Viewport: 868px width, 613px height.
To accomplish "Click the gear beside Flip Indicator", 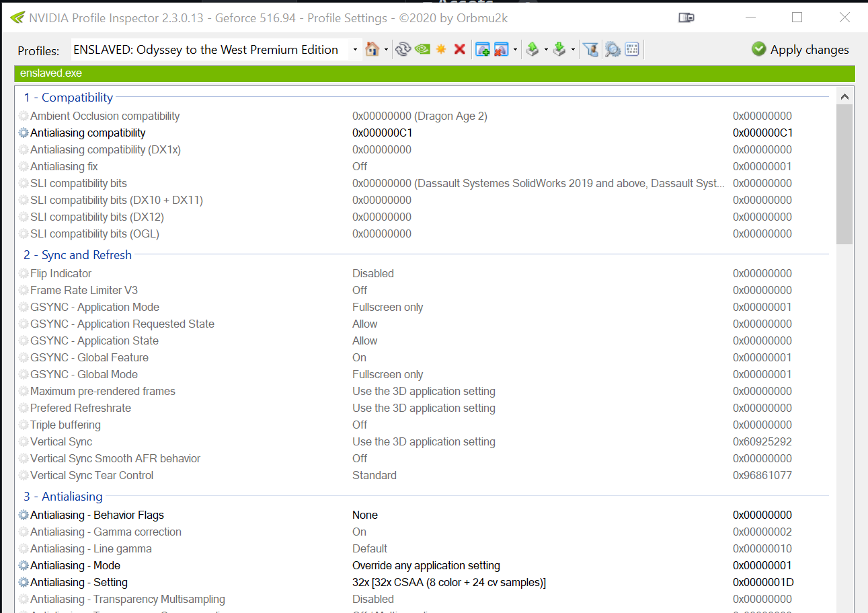I will tap(24, 274).
